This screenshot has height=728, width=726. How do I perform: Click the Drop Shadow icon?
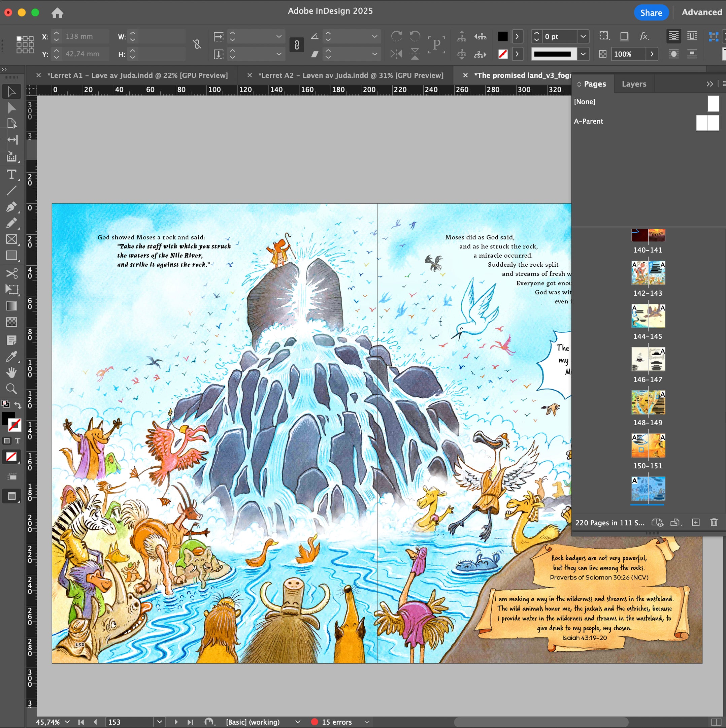pos(624,36)
